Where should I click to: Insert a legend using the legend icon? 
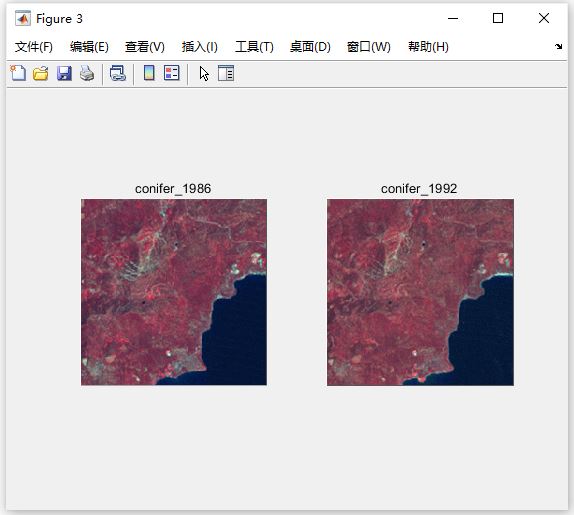[172, 73]
